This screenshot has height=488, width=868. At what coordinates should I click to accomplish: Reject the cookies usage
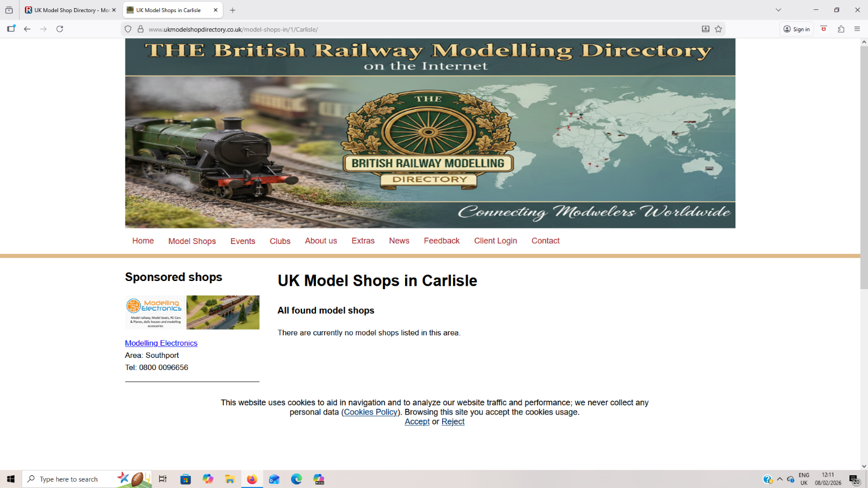tap(453, 422)
